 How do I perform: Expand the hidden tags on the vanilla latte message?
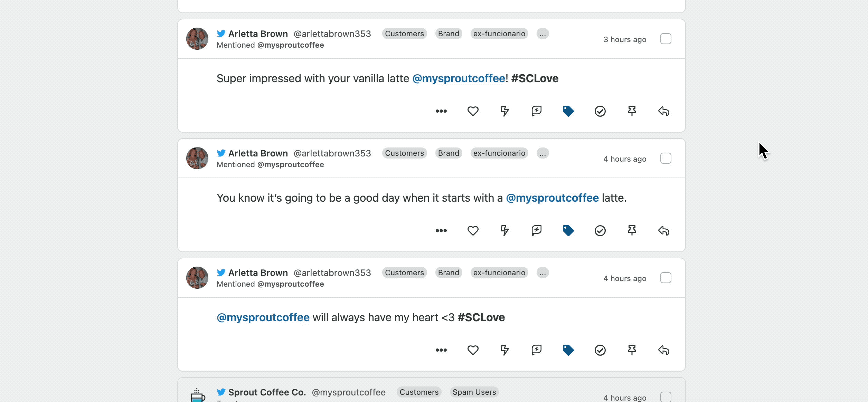(x=542, y=33)
